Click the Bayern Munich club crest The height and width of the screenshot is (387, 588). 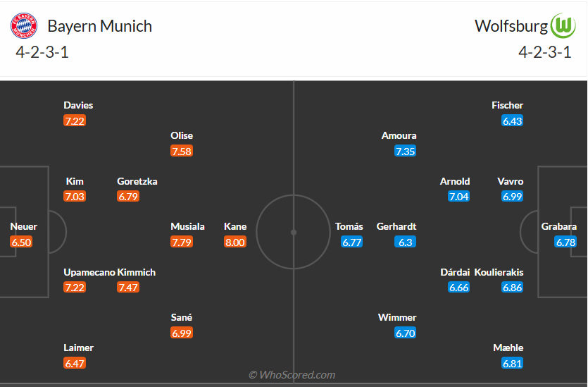pos(22,27)
